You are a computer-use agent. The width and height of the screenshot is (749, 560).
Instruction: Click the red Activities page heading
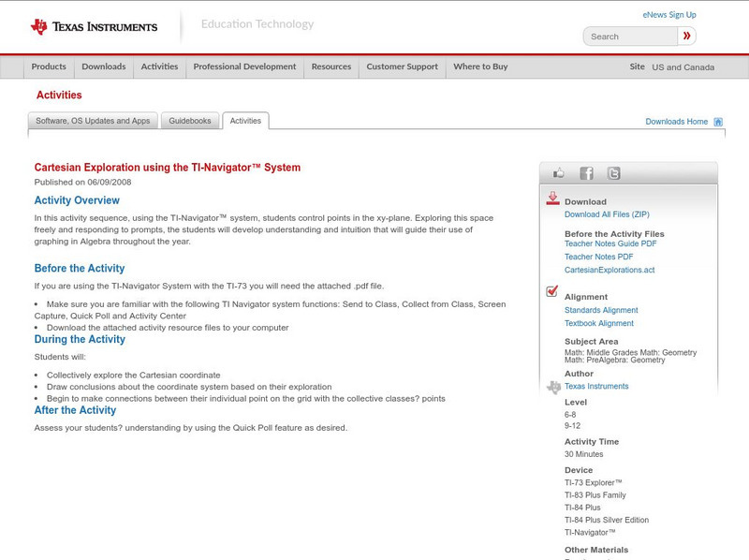pos(59,96)
